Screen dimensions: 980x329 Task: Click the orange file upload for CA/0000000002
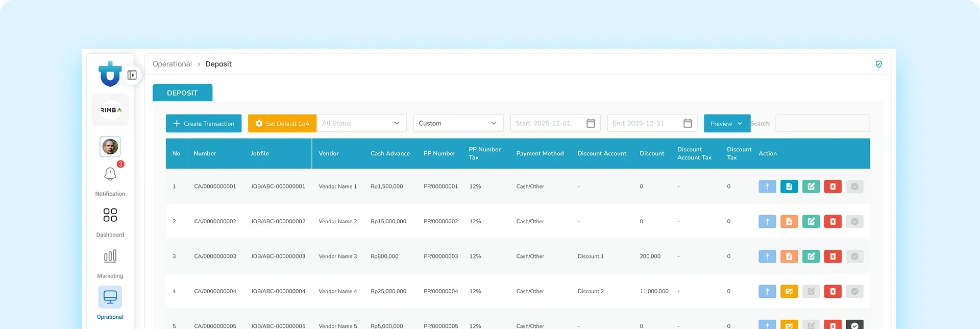point(789,221)
